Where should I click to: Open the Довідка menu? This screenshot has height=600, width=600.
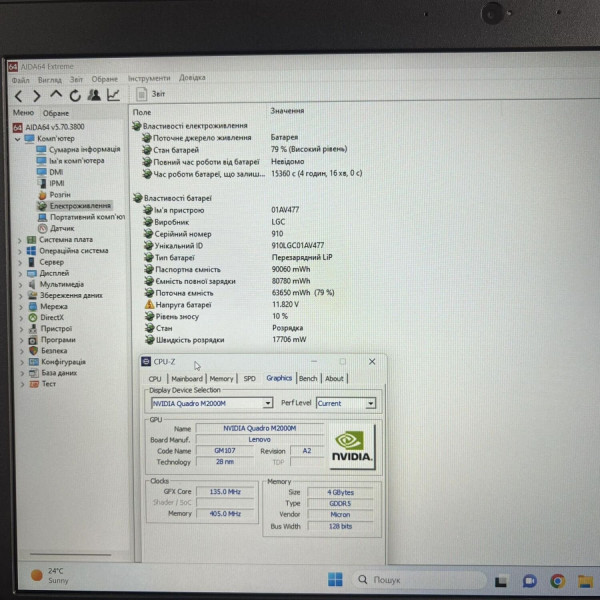coord(192,78)
